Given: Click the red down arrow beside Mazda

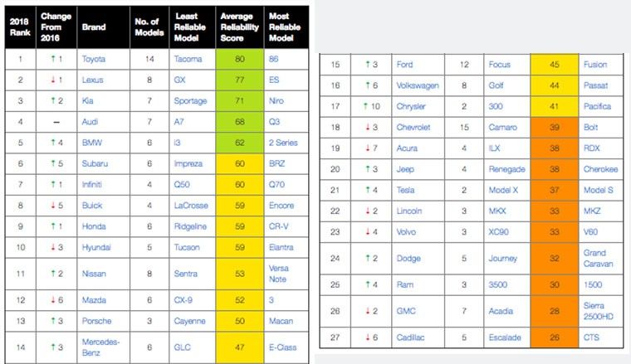Looking at the screenshot, I should click(x=52, y=300).
